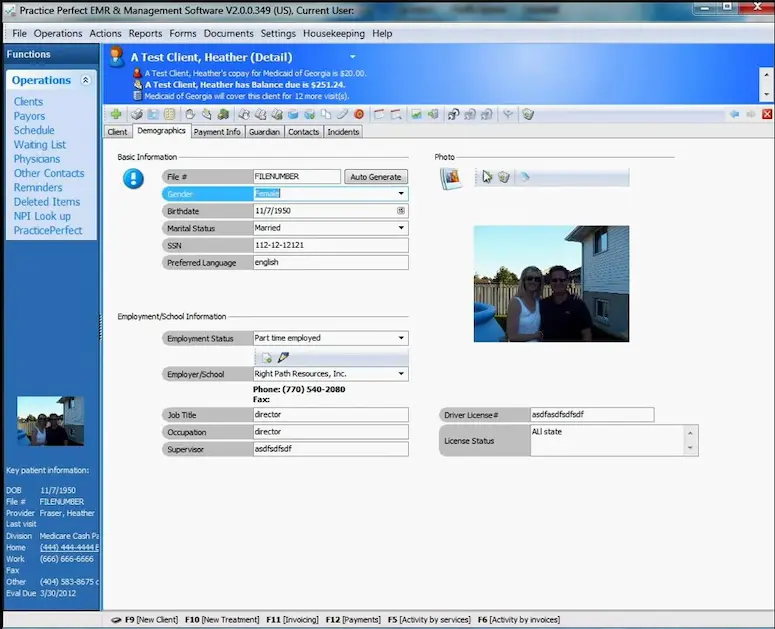Viewport: 775px width, 629px height.
Task: Click the eraser icon in status bar
Action: (x=116, y=620)
